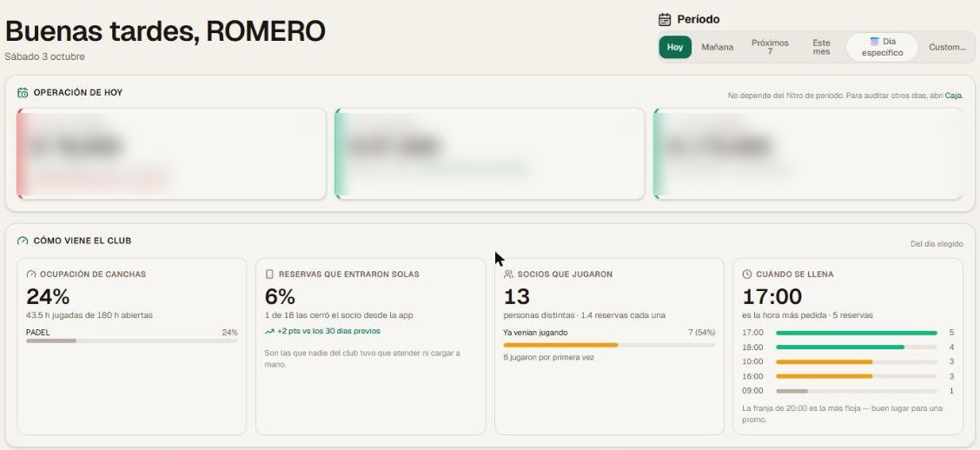
Task: Open the red blurred operation card
Action: tap(171, 154)
